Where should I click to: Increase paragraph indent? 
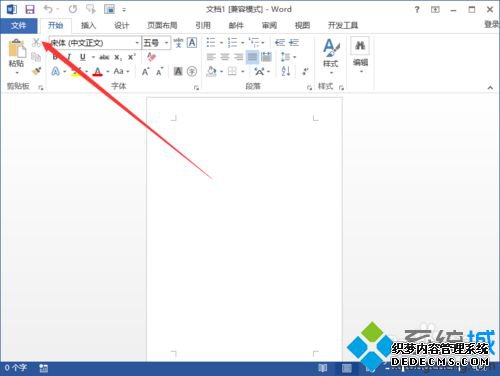pyautogui.click(x=294, y=43)
